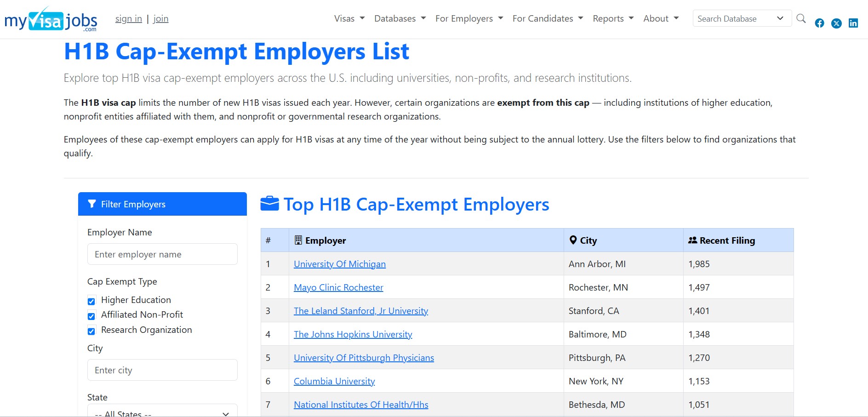
Task: Click the Top H1B Cap-Exempt Employers heading
Action: pyautogui.click(x=416, y=204)
